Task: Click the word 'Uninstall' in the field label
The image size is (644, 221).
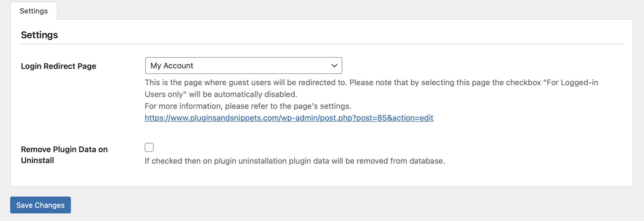Action: [37, 160]
